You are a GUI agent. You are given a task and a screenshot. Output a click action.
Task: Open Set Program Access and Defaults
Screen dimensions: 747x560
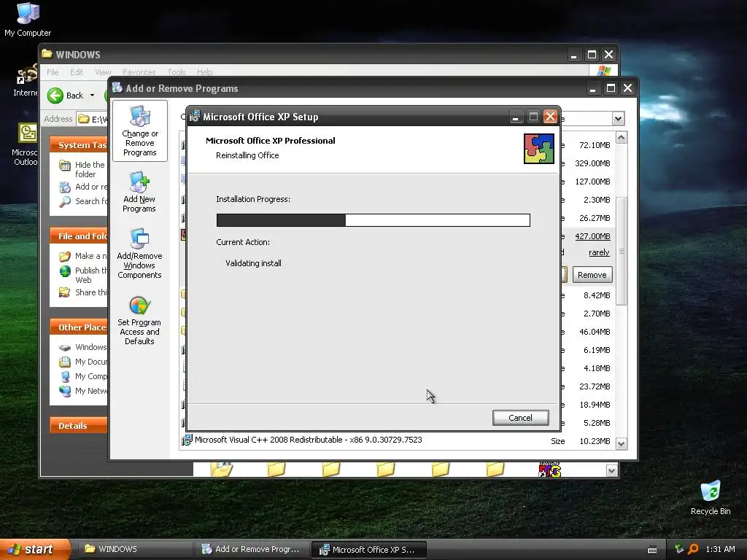139,321
